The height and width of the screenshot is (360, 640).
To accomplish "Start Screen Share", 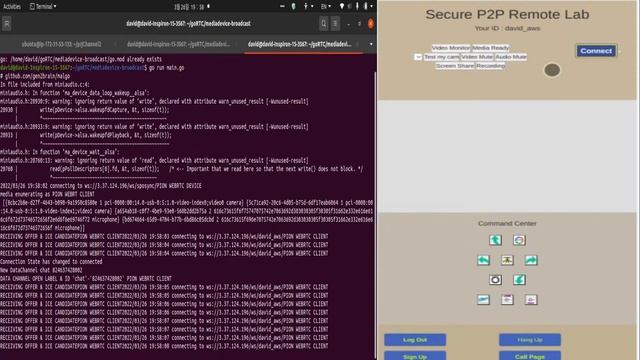I will pos(455,66).
